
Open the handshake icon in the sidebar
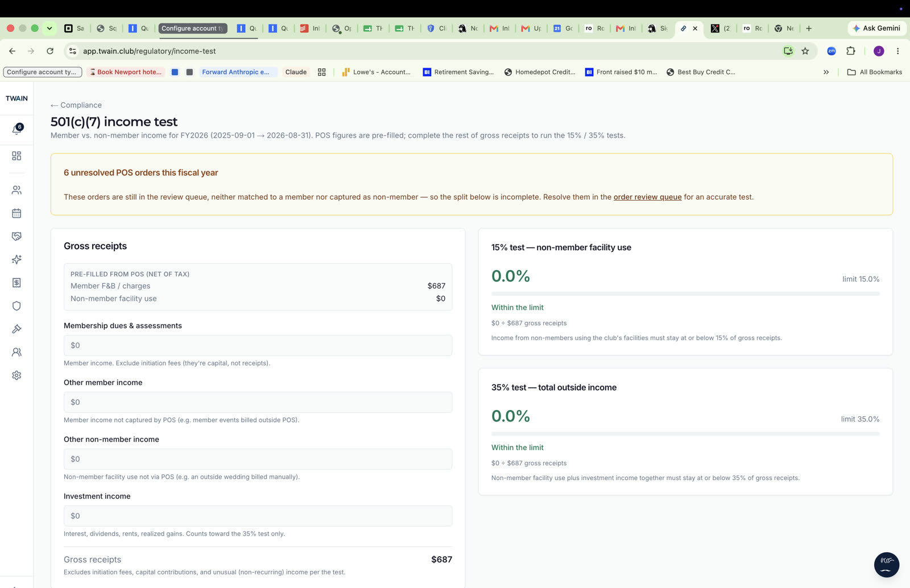coord(16,236)
